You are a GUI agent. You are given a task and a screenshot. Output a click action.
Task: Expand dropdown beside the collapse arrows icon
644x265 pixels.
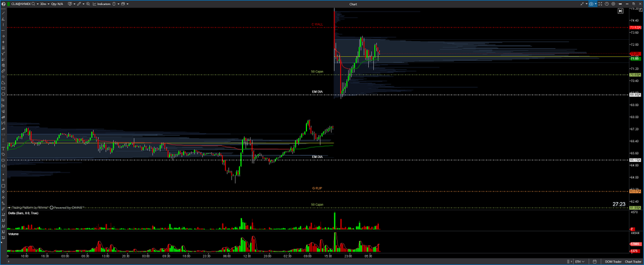pyautogui.click(x=587, y=4)
